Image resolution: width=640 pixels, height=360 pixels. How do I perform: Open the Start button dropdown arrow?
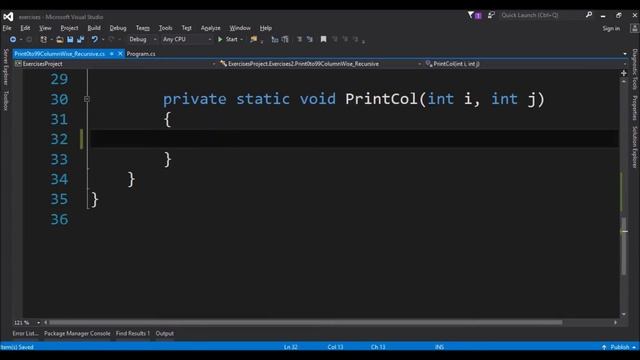pyautogui.click(x=242, y=39)
